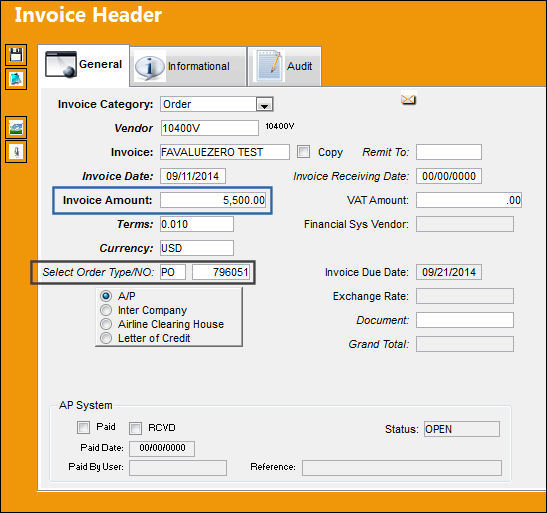Click the Invoice Amount field 5,500.00
Image resolution: width=547 pixels, height=513 pixels.
tap(213, 200)
